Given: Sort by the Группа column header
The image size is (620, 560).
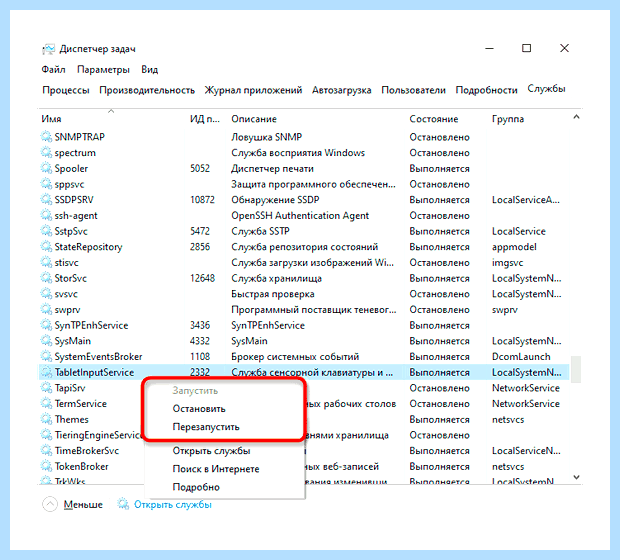Looking at the screenshot, I should pyautogui.click(x=508, y=119).
